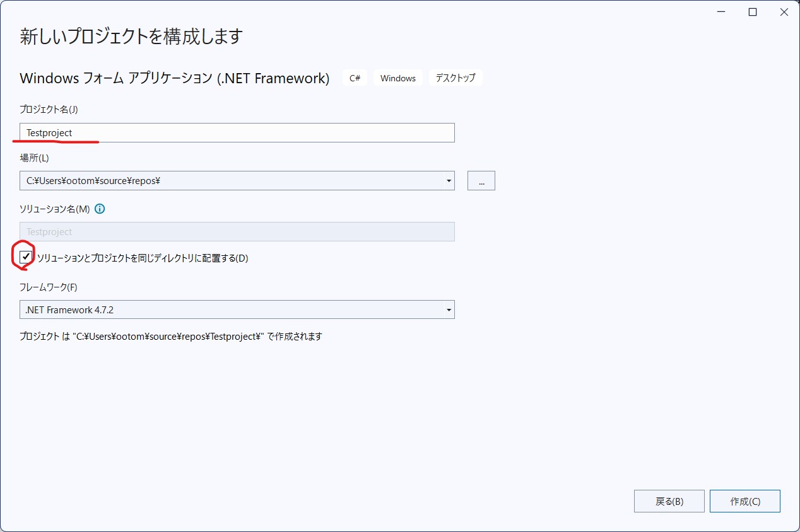Click the プロジェクト名(J) field label
Image resolution: width=800 pixels, height=532 pixels.
pyautogui.click(x=49, y=110)
